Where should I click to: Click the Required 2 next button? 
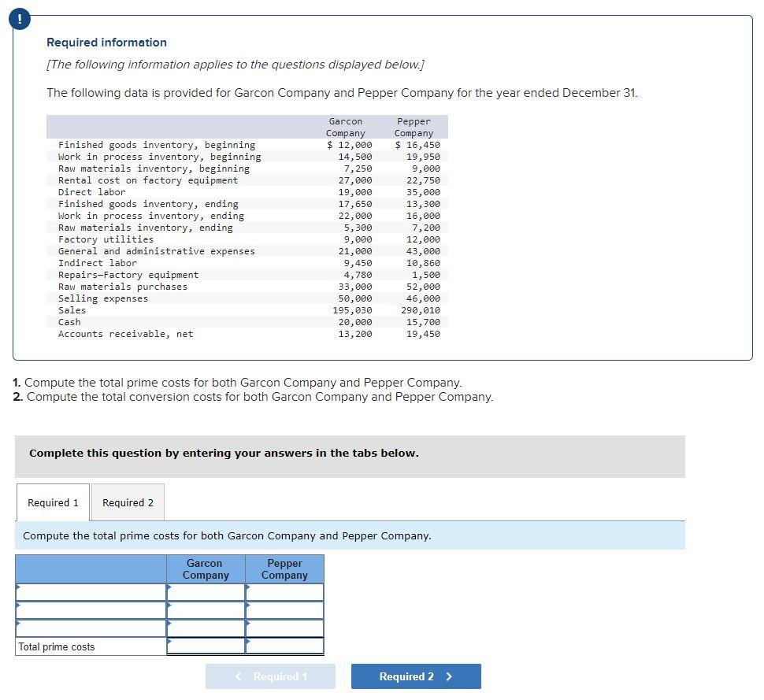click(x=416, y=676)
